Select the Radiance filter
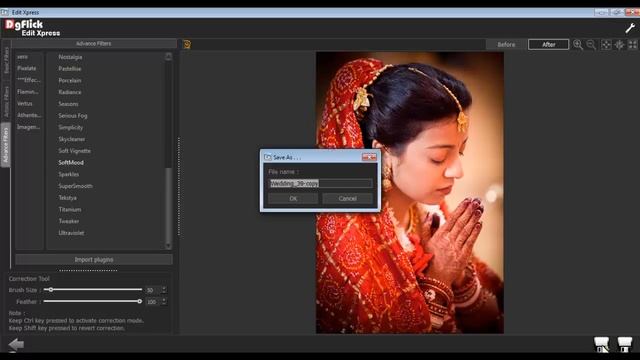 70,92
